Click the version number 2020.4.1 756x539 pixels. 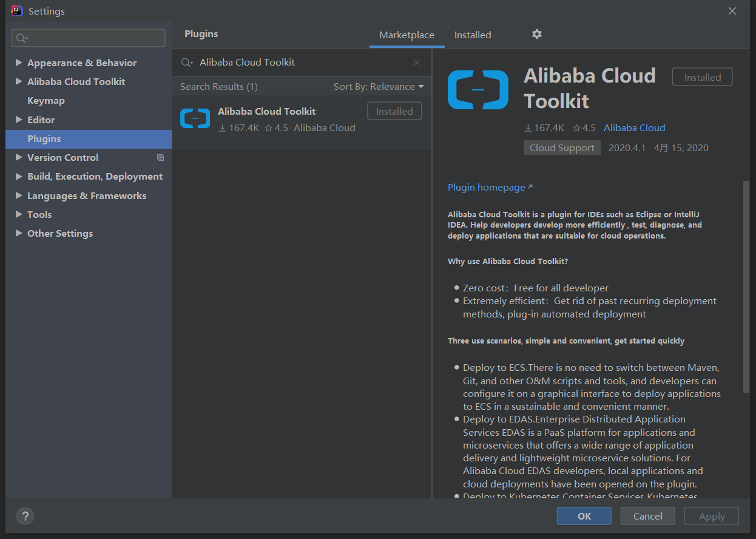point(627,147)
